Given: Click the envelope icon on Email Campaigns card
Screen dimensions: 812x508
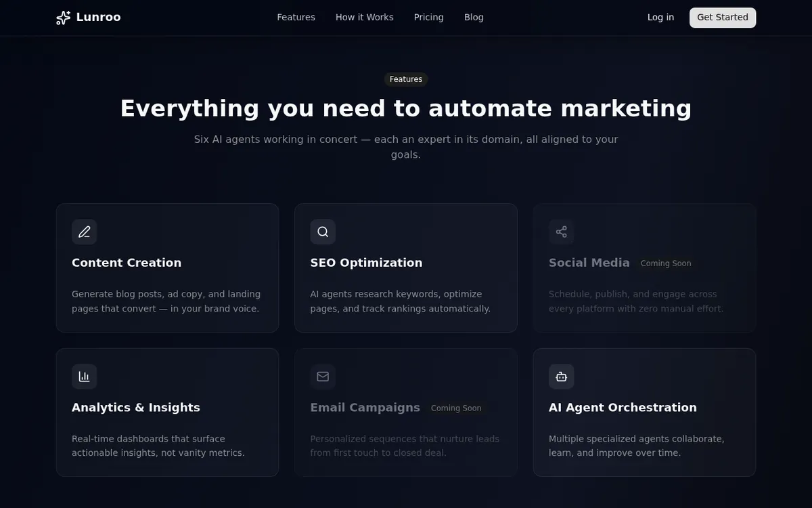Looking at the screenshot, I should (323, 377).
